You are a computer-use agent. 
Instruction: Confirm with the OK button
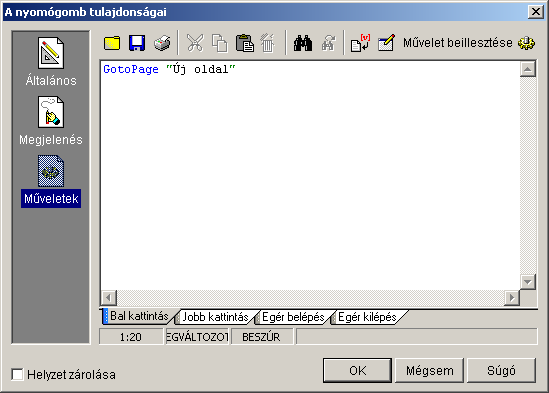coord(357,370)
